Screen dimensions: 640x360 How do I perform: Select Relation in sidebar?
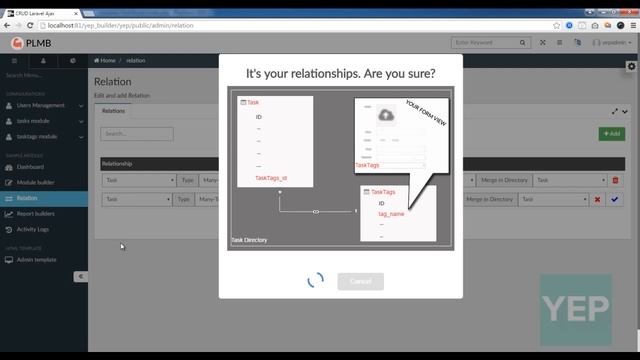coord(44,198)
